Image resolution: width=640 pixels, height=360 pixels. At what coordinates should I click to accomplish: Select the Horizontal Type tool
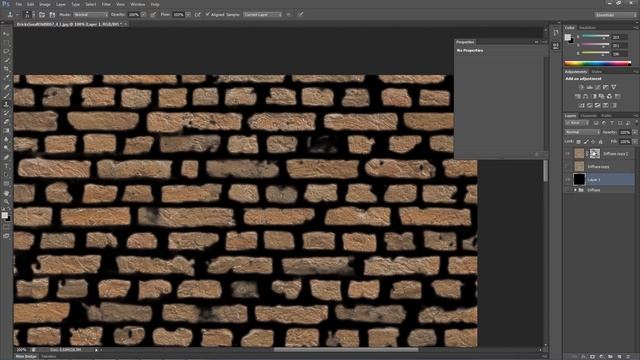click(x=6, y=166)
